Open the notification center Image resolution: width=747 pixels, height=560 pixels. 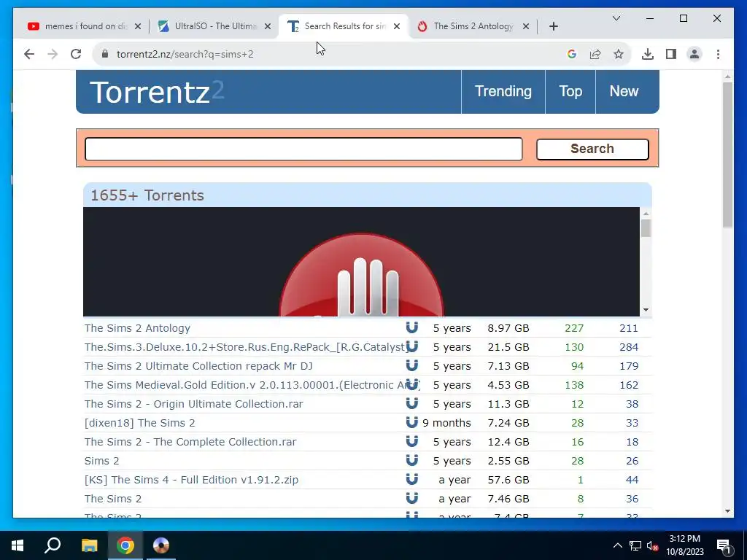click(x=724, y=545)
